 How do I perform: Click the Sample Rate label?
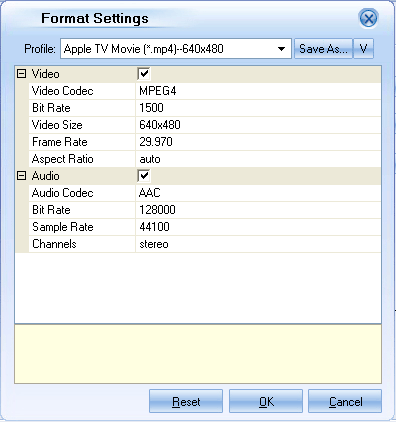click(x=63, y=227)
